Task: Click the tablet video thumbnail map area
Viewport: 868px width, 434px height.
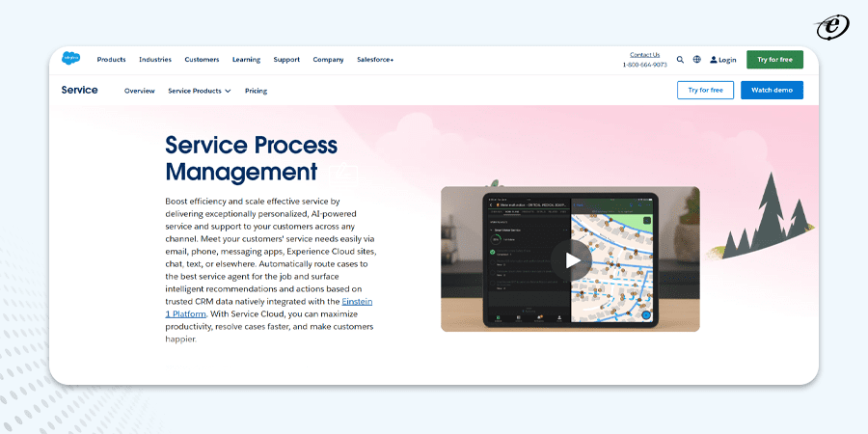Action: pyautogui.click(x=611, y=260)
